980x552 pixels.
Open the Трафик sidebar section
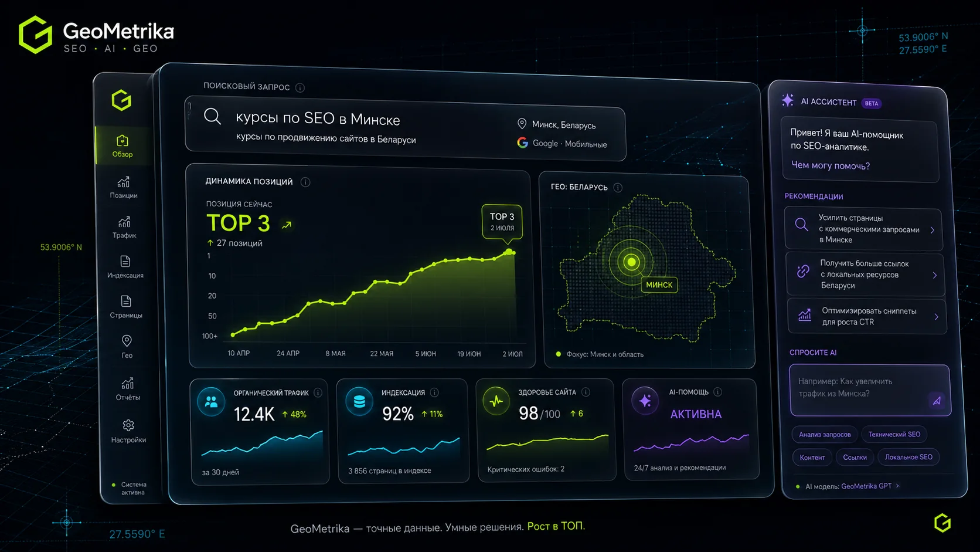[124, 228]
